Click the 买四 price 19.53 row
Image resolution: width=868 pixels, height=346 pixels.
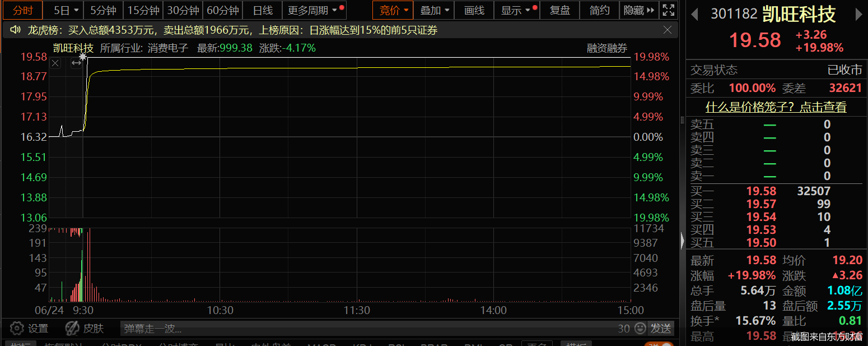(x=776, y=230)
